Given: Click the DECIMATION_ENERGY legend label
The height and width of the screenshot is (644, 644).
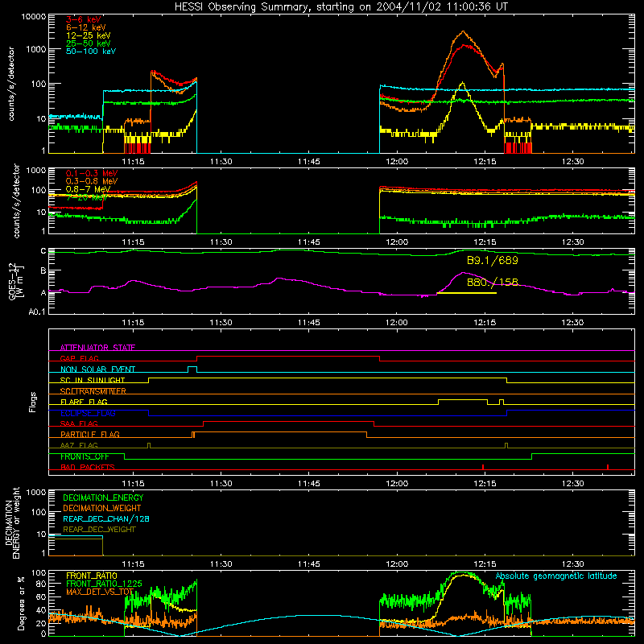Looking at the screenshot, I should coord(103,497).
